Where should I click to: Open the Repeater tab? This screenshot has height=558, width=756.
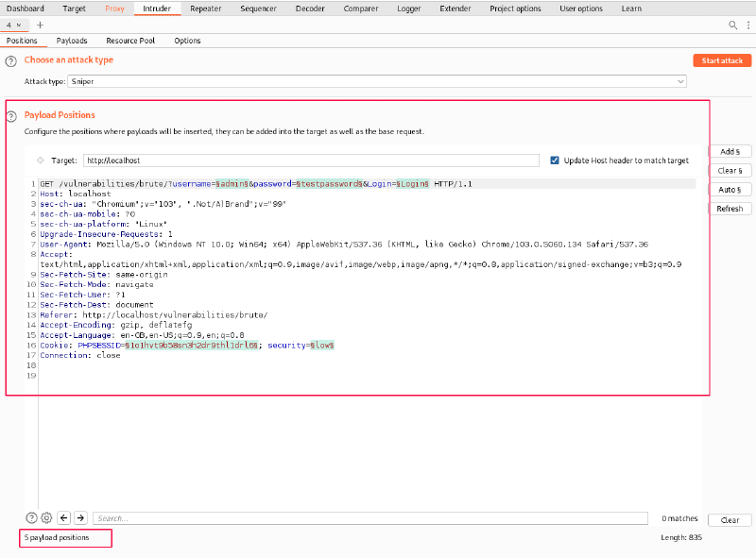[x=206, y=8]
